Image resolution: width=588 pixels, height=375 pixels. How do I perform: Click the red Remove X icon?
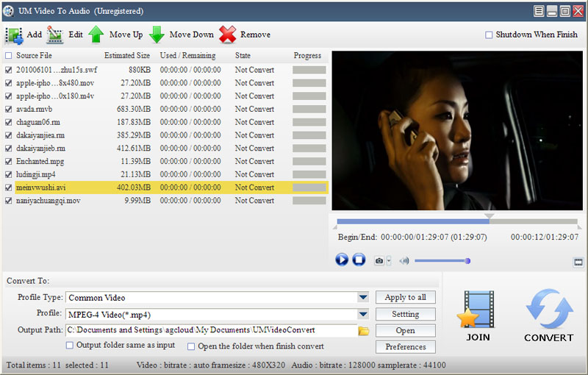tap(228, 35)
